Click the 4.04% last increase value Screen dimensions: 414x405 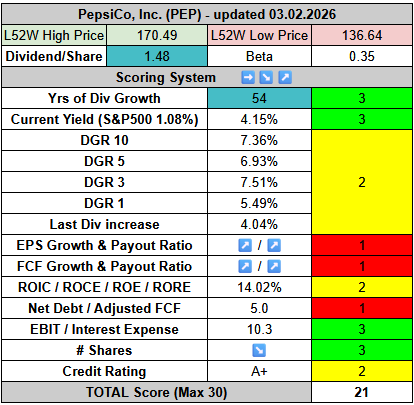[259, 224]
